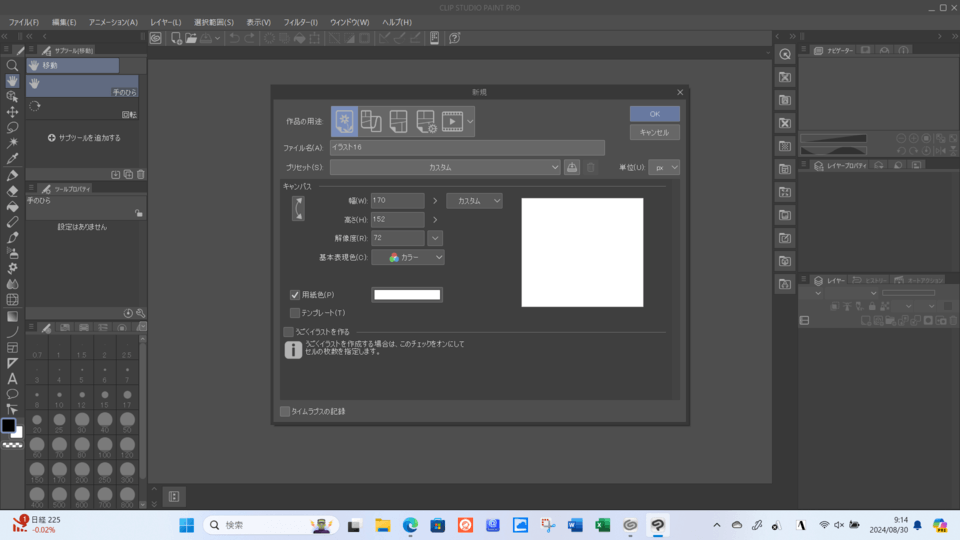This screenshot has height=540, width=960.
Task: Click the arrow next to width field
Action: (x=435, y=201)
